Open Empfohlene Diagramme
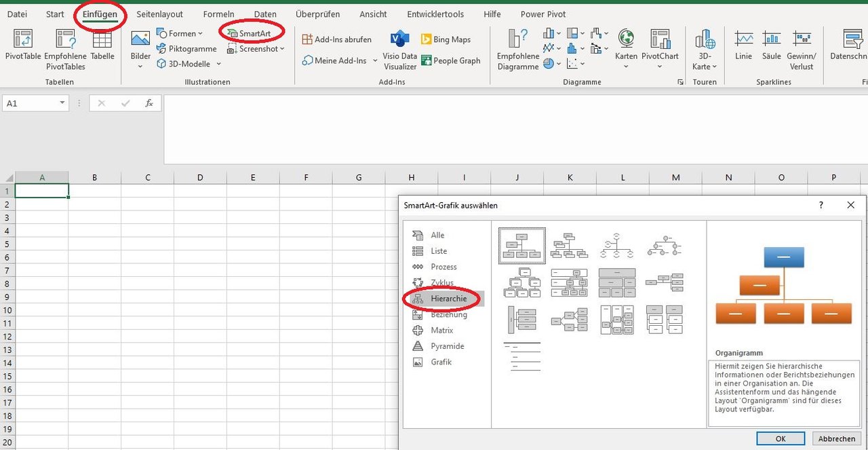 coord(517,50)
